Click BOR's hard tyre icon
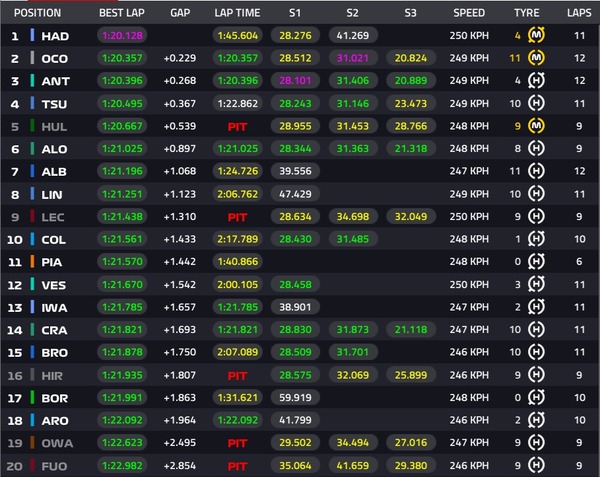The height and width of the screenshot is (477, 600). [x=537, y=398]
